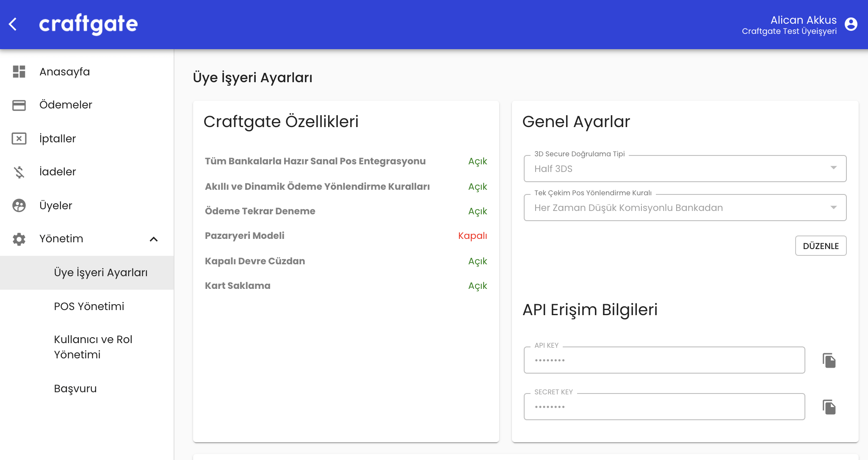Click the craftgate logo
868x460 pixels.
[88, 24]
